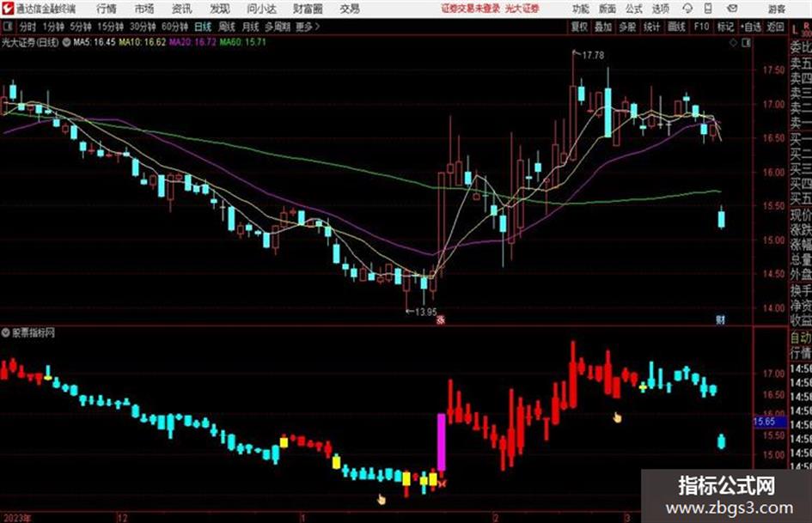Image resolution: width=812 pixels, height=523 pixels.
Task: Click the 复权 button
Action: click(x=579, y=27)
